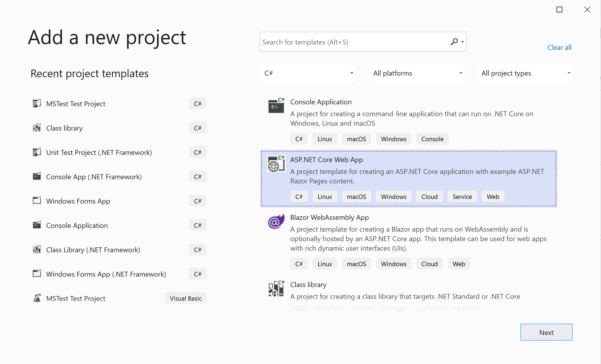The width and height of the screenshot is (601, 364).
Task: Click the Class library icon in recent templates
Action: 37,128
